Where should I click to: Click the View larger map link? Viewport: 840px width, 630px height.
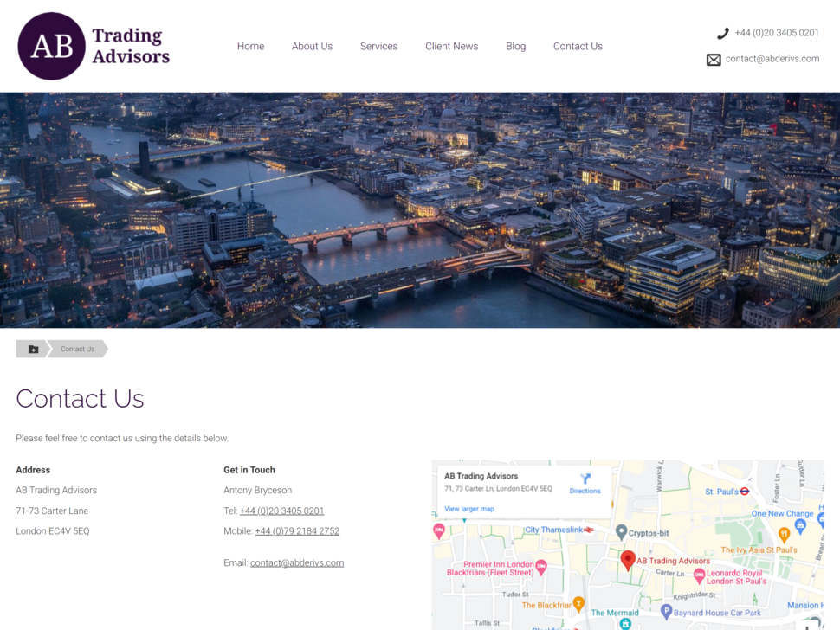coord(469,509)
